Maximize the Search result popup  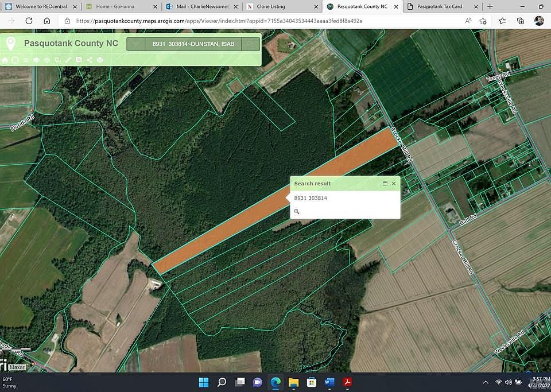point(385,184)
